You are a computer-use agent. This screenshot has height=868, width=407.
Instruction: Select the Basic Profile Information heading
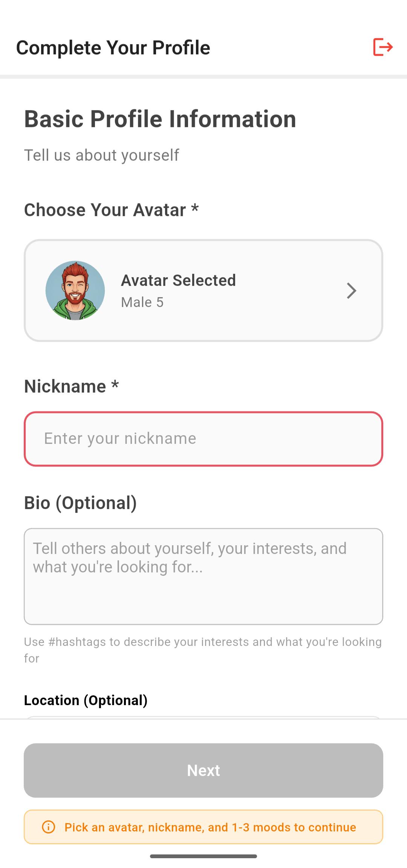point(160,119)
